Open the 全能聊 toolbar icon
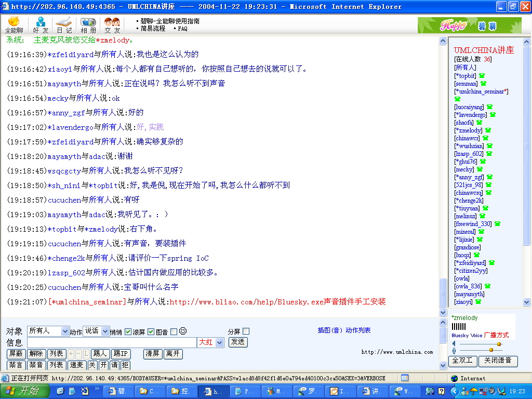 [14, 25]
